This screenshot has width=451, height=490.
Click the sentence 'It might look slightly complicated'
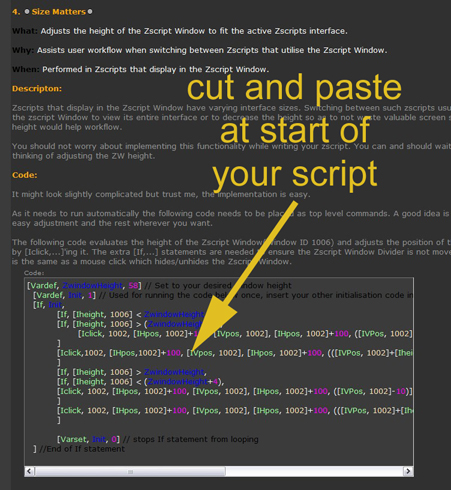point(161,194)
